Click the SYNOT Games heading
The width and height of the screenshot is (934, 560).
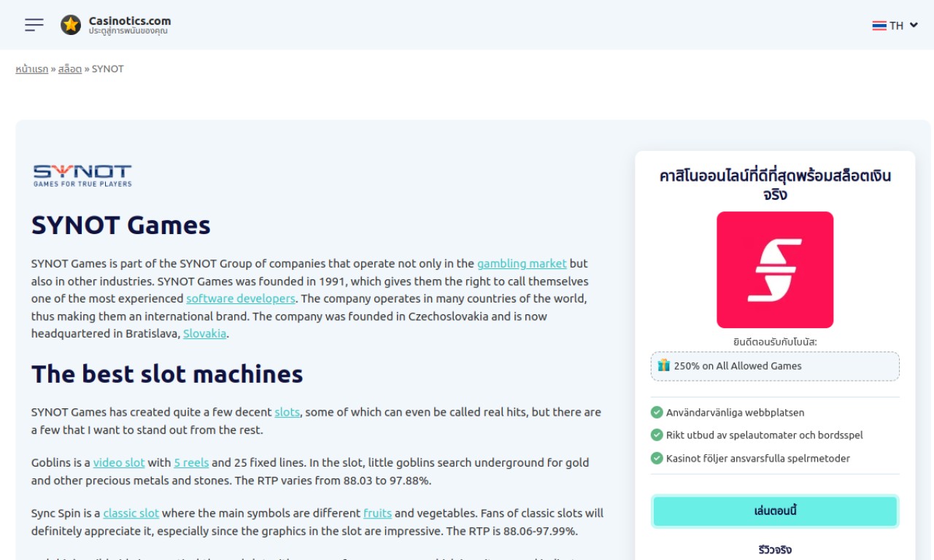click(121, 225)
